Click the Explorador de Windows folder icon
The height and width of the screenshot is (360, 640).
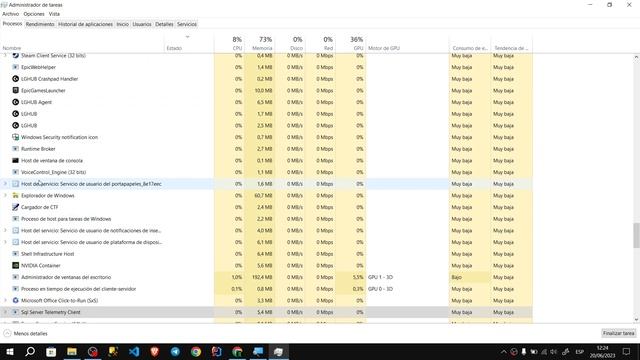point(16,196)
